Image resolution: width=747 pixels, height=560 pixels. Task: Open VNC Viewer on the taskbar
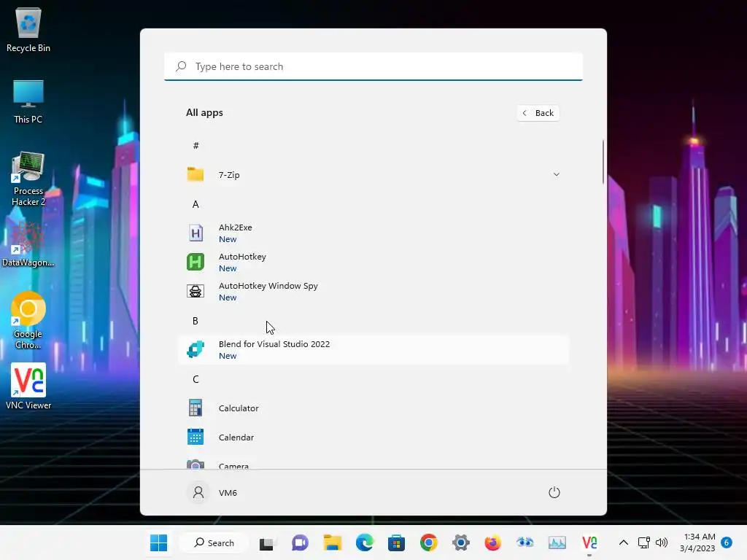pos(589,542)
